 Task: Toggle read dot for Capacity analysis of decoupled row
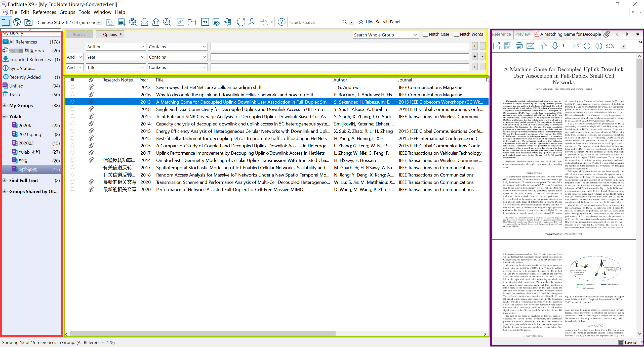coord(72,123)
